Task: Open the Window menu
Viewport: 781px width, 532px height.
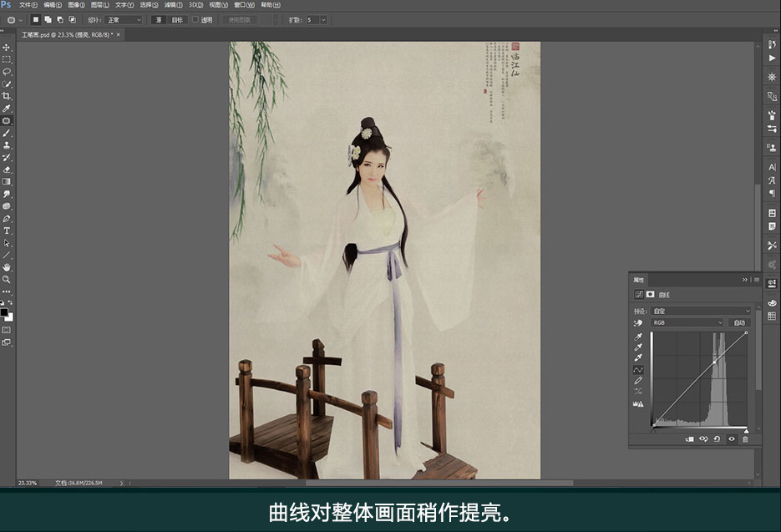Action: (x=244, y=5)
